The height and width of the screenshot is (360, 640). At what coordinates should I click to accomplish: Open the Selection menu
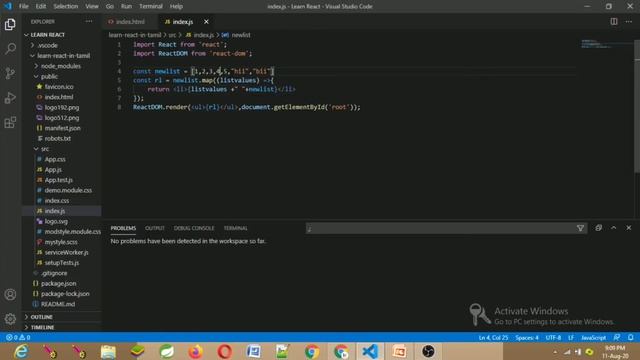66,6
